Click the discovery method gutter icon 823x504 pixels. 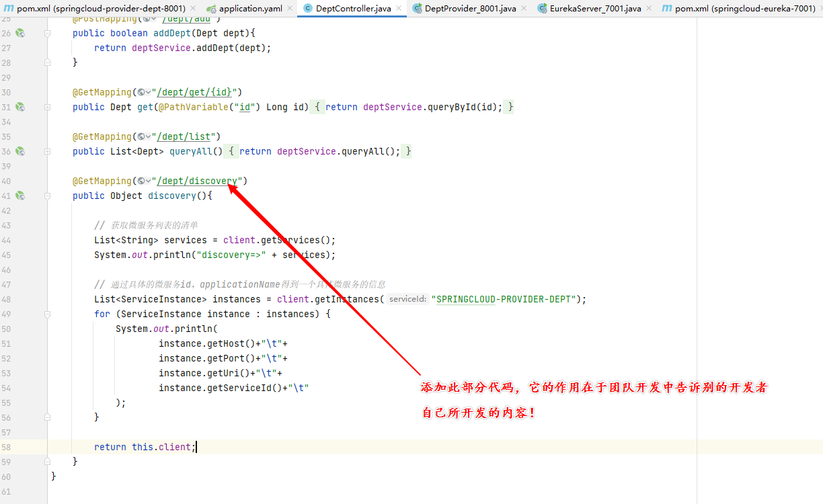click(x=20, y=196)
